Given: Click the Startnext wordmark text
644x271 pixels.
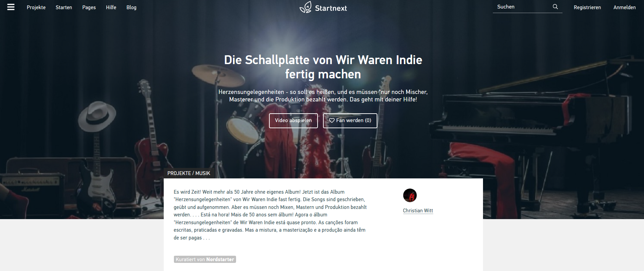Looking at the screenshot, I should [x=331, y=8].
